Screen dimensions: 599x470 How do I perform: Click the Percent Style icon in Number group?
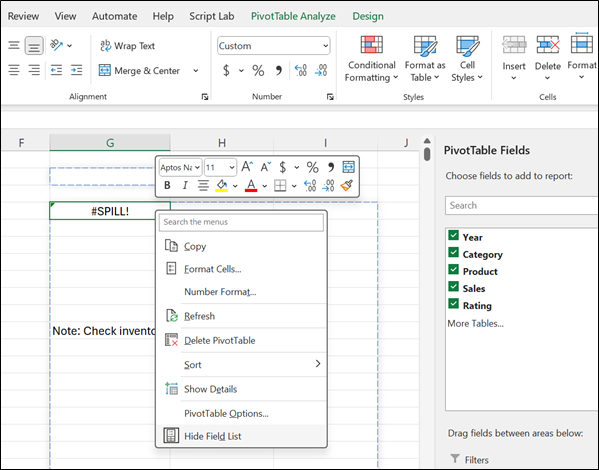[x=258, y=70]
